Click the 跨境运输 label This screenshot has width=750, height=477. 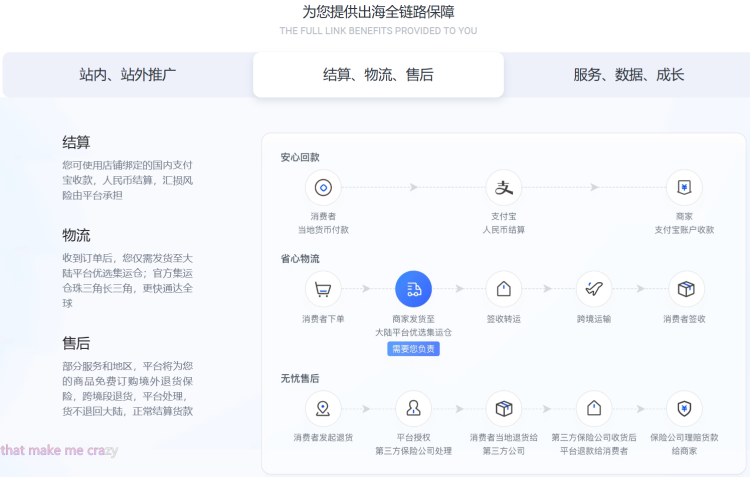click(x=594, y=319)
